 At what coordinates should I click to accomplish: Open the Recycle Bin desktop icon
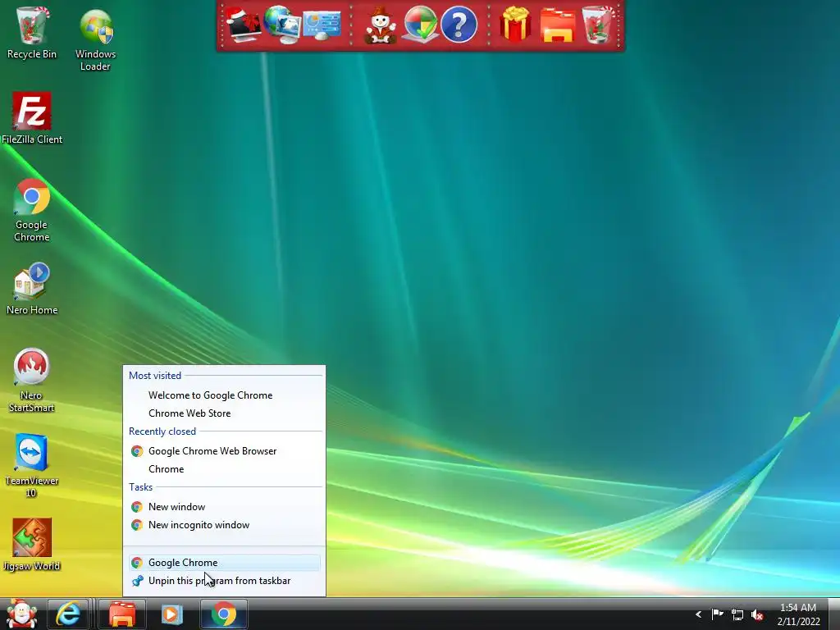click(x=32, y=33)
